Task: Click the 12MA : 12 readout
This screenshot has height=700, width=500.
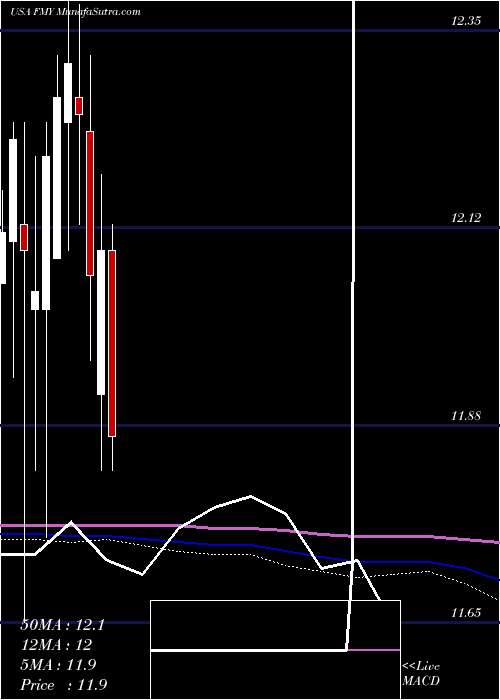Action: tap(56, 645)
